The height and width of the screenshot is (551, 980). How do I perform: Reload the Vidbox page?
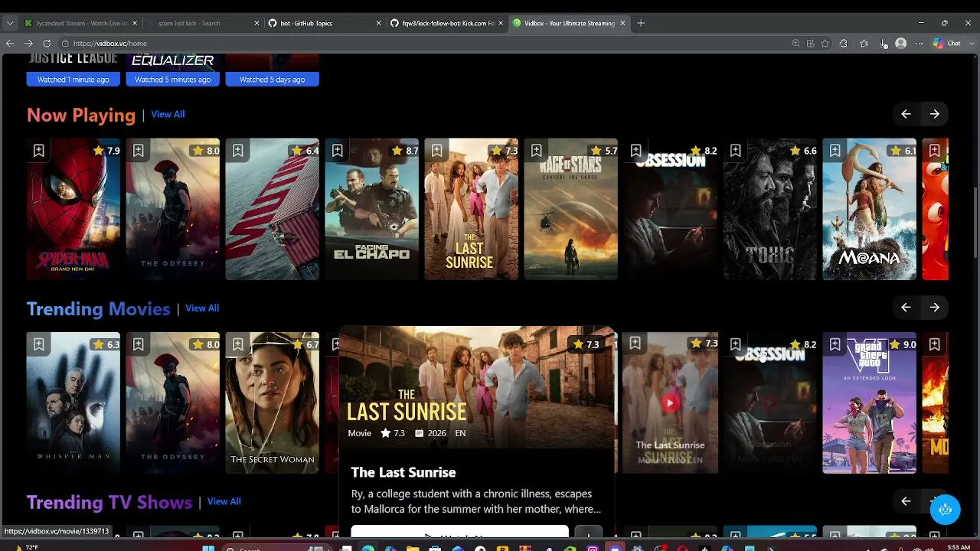pos(47,44)
